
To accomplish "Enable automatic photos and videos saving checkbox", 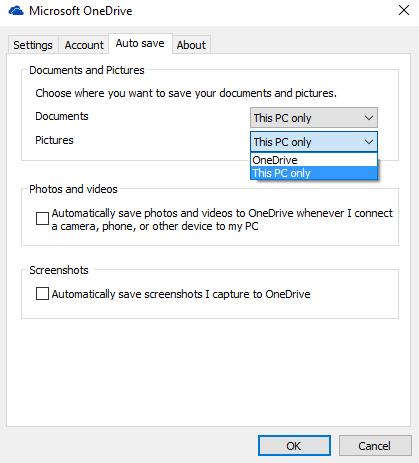I will (x=42, y=219).
